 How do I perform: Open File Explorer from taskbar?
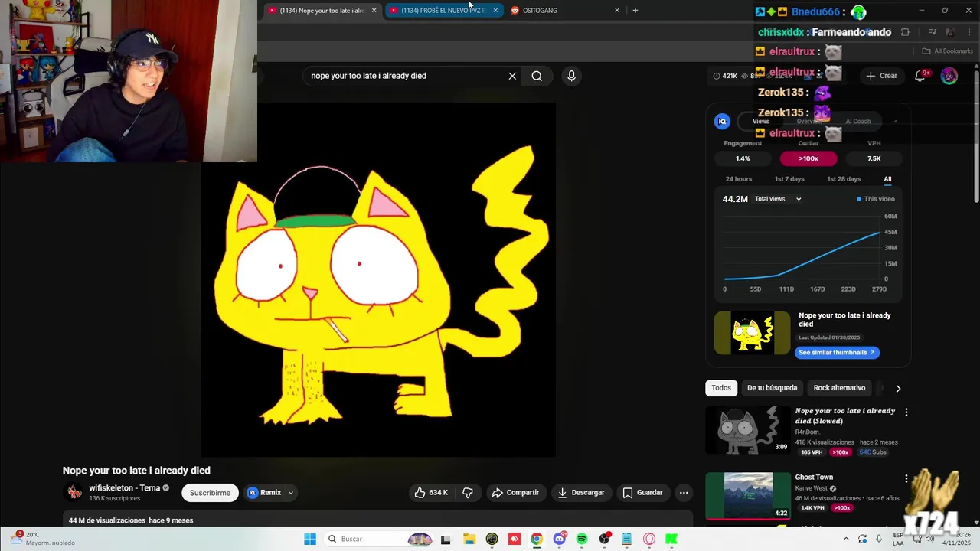coord(469,539)
